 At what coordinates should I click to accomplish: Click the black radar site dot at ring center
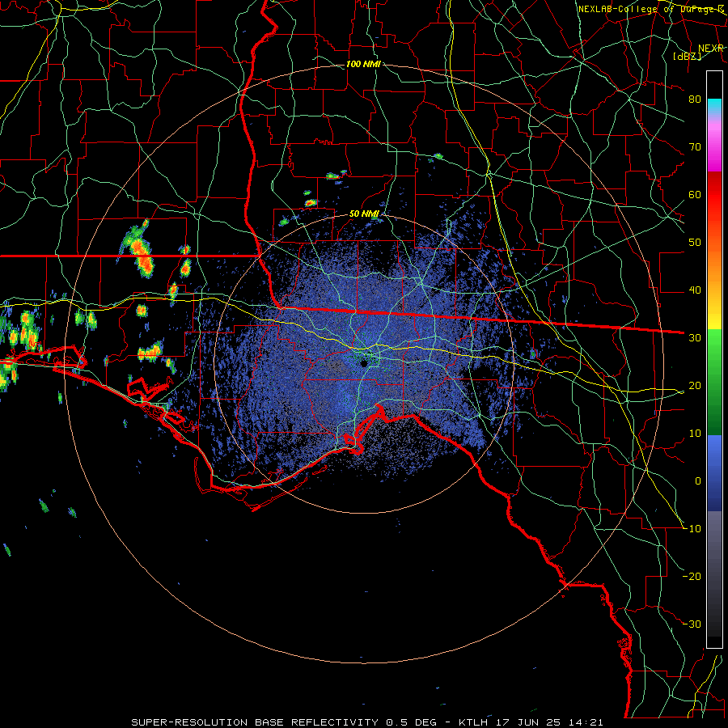click(365, 363)
